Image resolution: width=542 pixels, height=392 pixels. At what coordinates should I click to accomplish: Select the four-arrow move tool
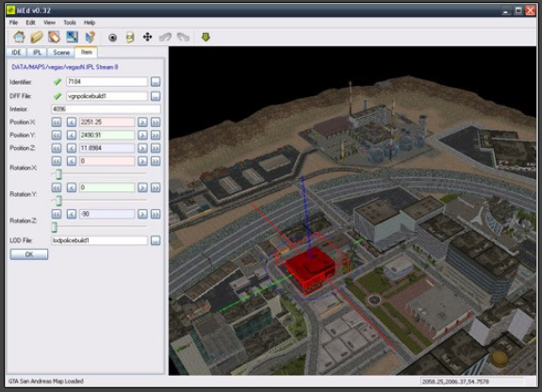[148, 37]
